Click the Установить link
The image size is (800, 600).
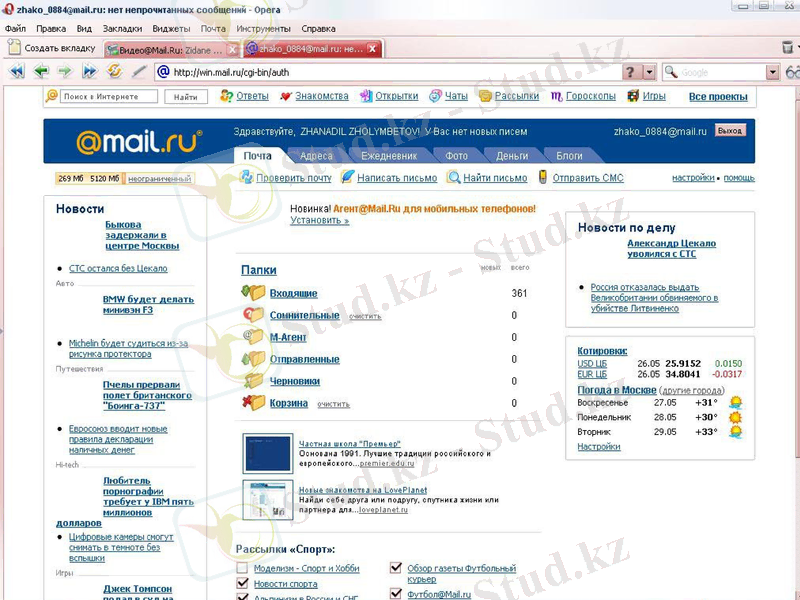pyautogui.click(x=319, y=220)
